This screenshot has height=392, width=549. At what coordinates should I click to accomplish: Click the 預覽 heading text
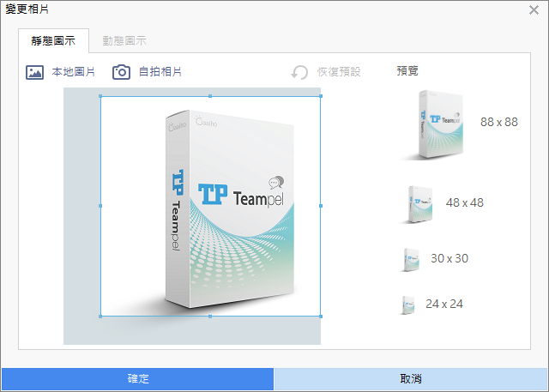click(407, 71)
